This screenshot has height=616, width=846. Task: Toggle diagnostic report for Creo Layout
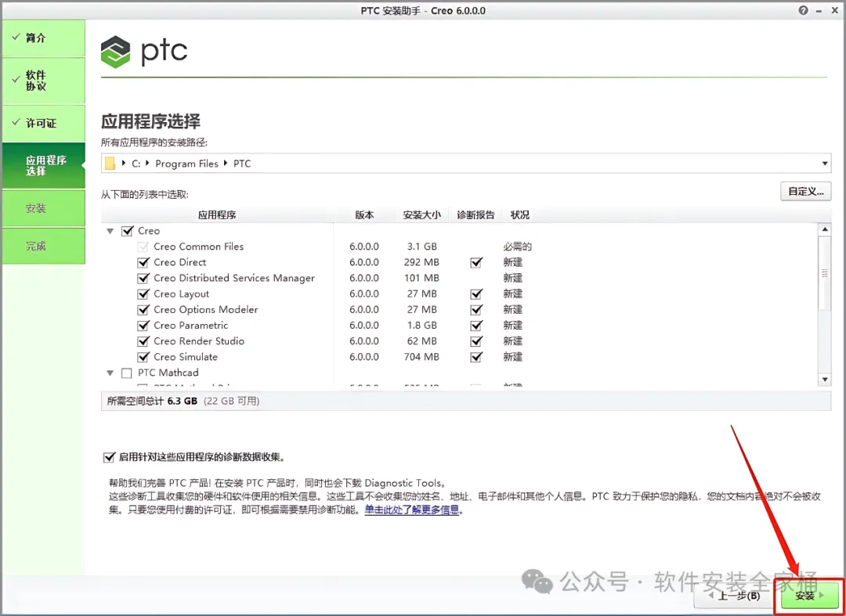476,294
